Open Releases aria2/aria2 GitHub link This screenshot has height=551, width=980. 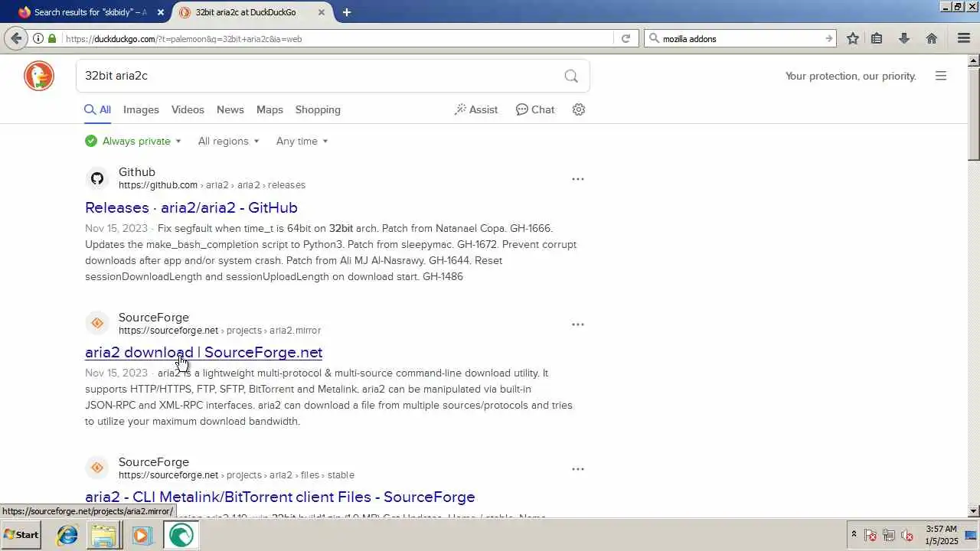191,207
